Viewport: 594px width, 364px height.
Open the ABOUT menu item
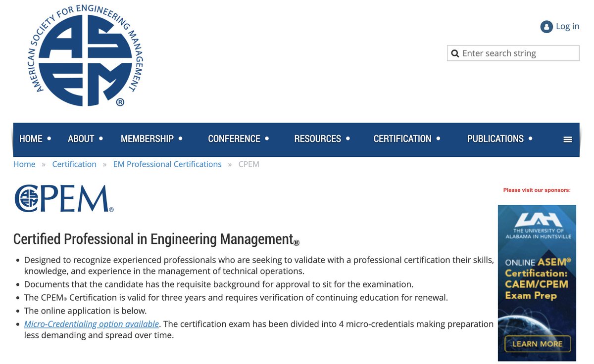tap(81, 139)
